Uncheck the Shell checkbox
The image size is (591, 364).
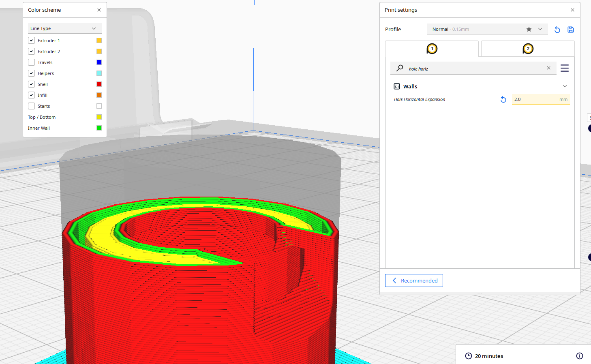pos(32,84)
